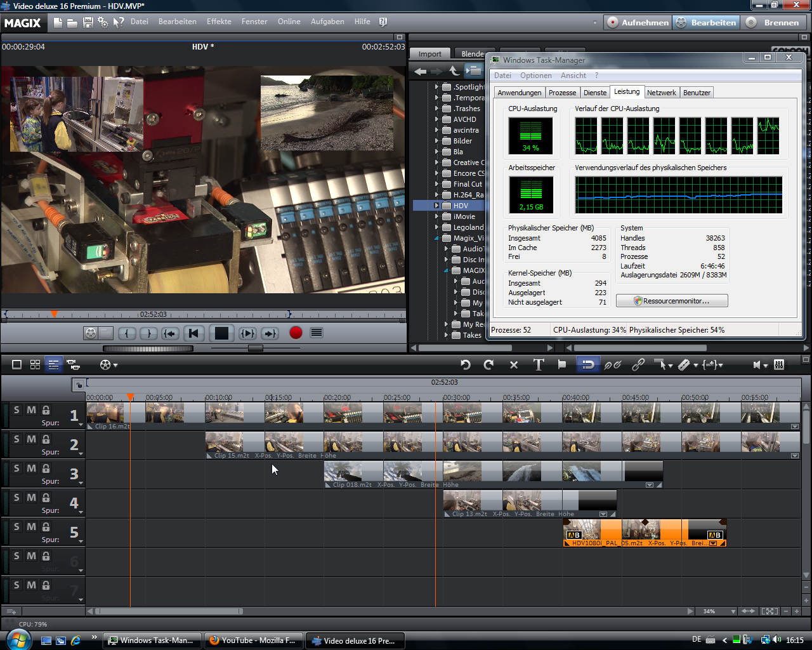The height and width of the screenshot is (650, 812).
Task: Open the preview monitor options list icon
Action: (317, 333)
